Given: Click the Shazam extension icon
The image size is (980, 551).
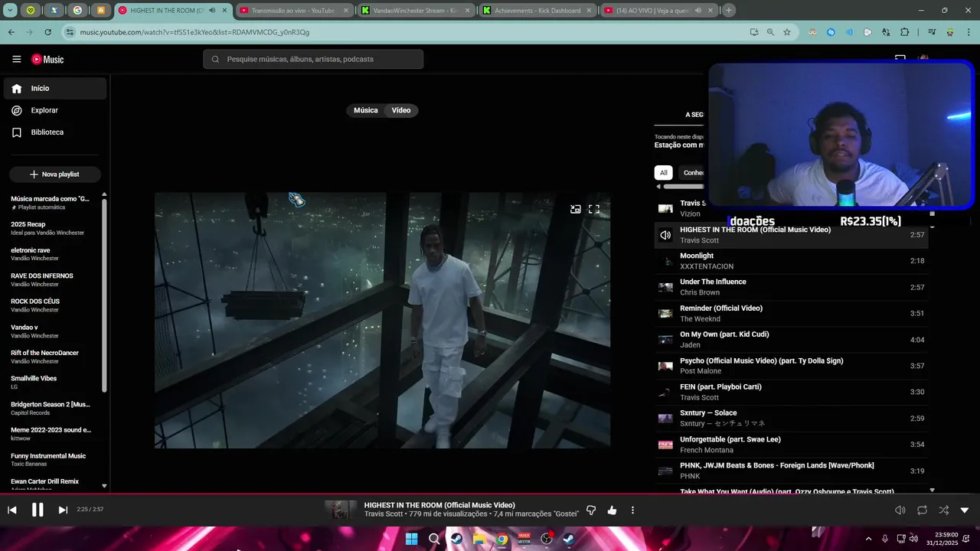Looking at the screenshot, I should [x=831, y=32].
